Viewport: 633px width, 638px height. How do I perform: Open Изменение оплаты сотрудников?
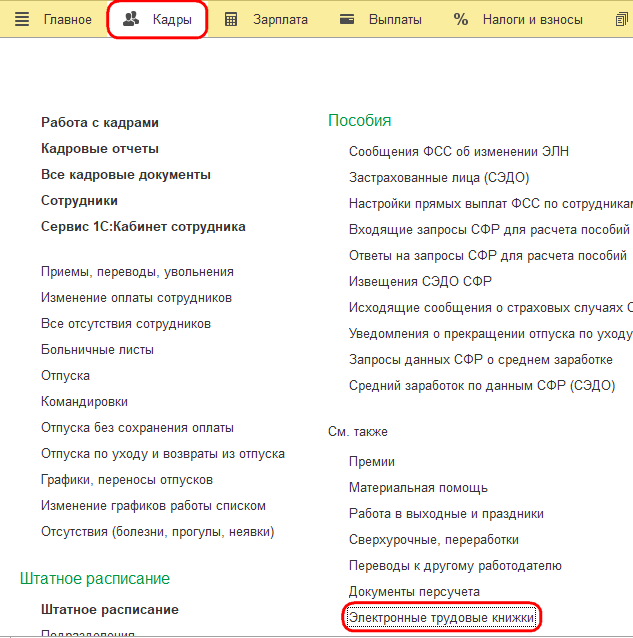pyautogui.click(x=136, y=298)
